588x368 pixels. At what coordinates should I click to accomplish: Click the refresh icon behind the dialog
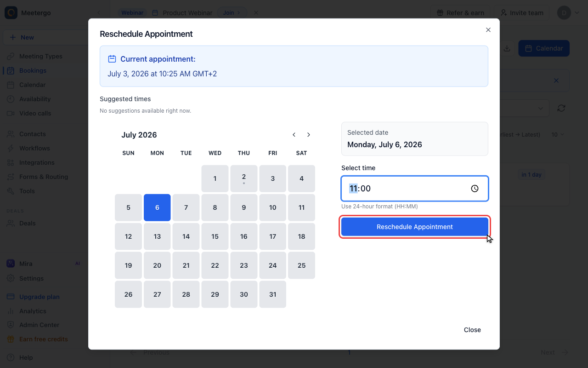[561, 108]
